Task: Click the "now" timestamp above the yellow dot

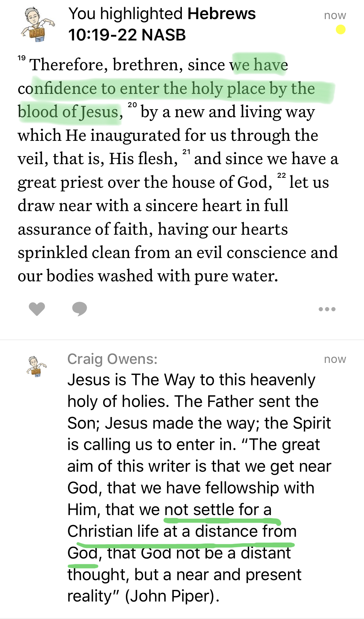Action: coord(335,15)
